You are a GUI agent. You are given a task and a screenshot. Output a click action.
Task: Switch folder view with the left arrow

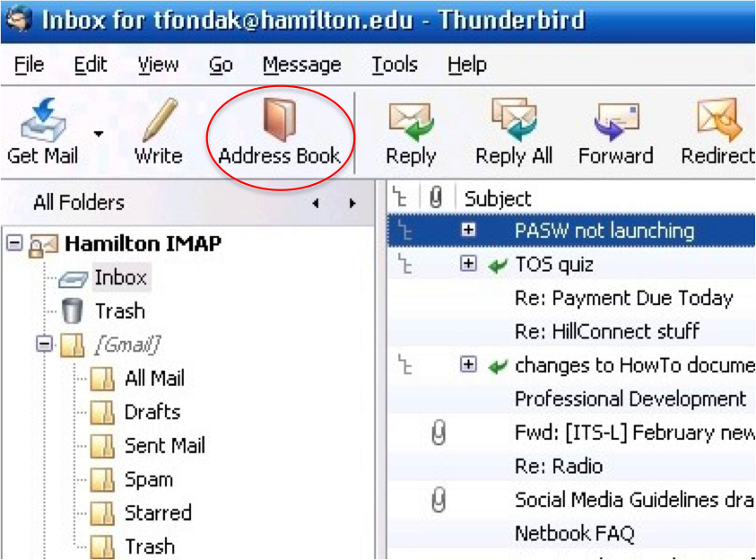316,203
